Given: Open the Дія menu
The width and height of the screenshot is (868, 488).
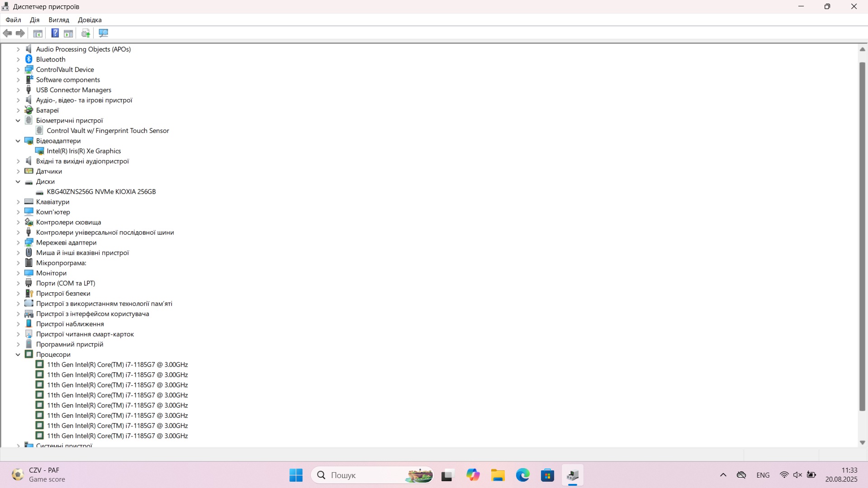Looking at the screenshot, I should tap(35, 20).
